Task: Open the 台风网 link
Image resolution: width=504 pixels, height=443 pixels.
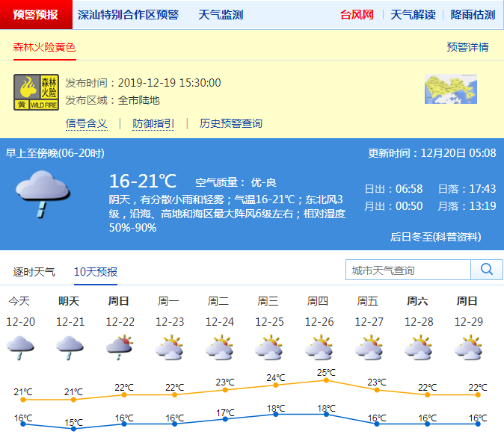Action: click(357, 14)
